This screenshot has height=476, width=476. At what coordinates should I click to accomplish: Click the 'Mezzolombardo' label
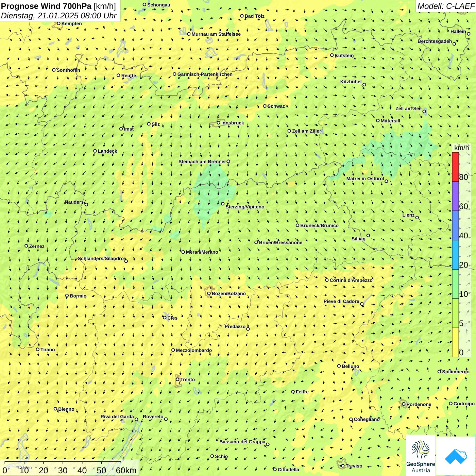click(x=194, y=350)
